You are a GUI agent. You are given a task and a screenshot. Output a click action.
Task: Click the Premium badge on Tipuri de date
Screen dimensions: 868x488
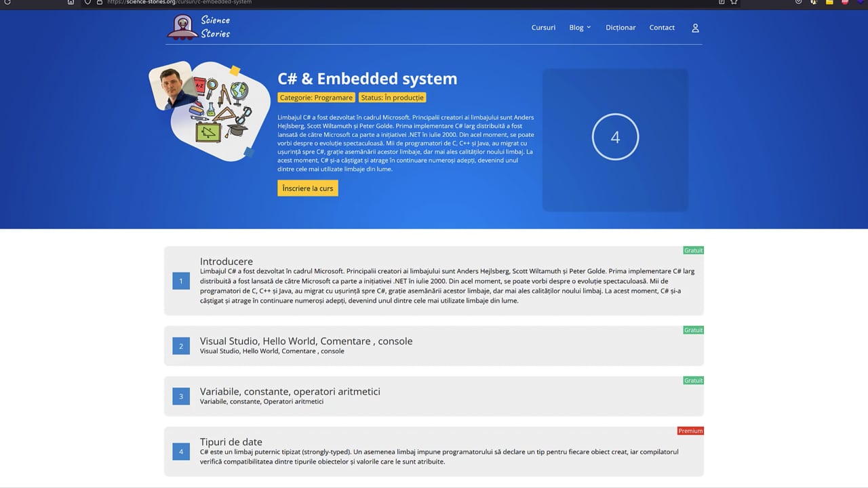[x=690, y=430]
